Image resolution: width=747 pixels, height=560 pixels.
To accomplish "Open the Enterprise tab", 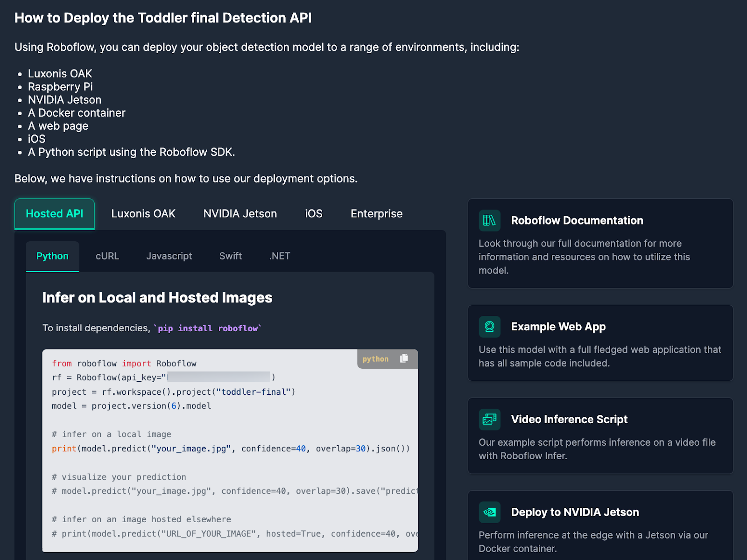I will click(x=377, y=214).
